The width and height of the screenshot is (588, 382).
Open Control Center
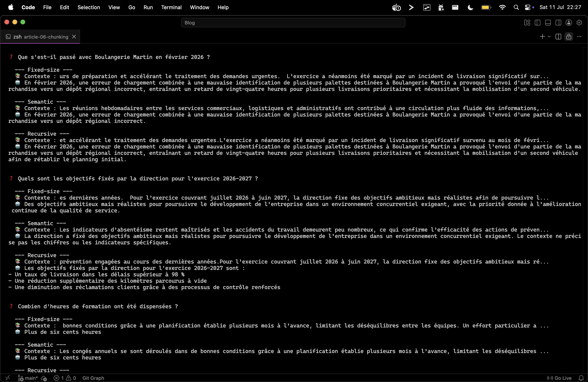[x=528, y=7]
